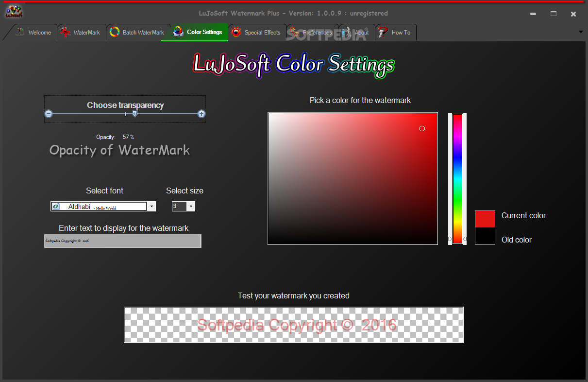Click the About tab icon
The height and width of the screenshot is (382, 588).
point(346,33)
